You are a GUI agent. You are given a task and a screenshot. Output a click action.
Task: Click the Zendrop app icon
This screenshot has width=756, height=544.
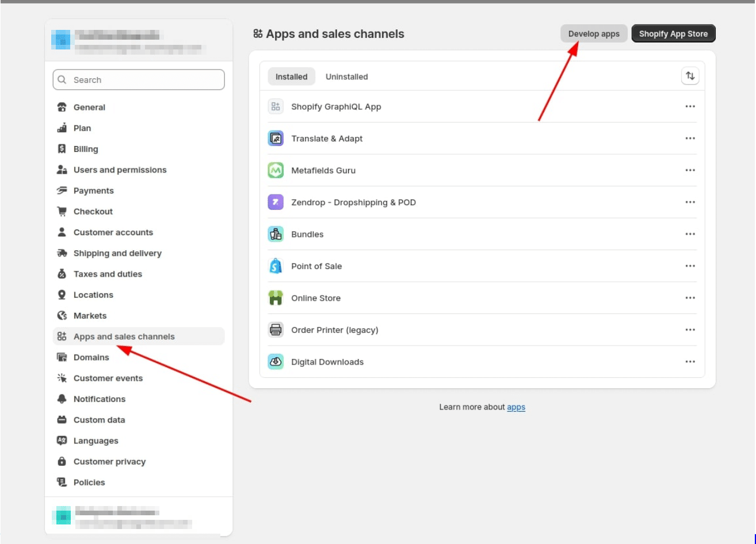tap(276, 202)
